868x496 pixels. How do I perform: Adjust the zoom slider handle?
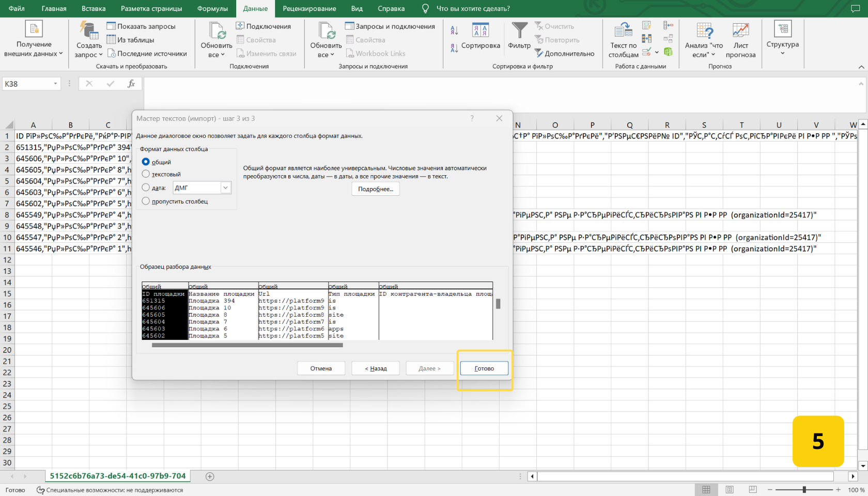click(804, 490)
